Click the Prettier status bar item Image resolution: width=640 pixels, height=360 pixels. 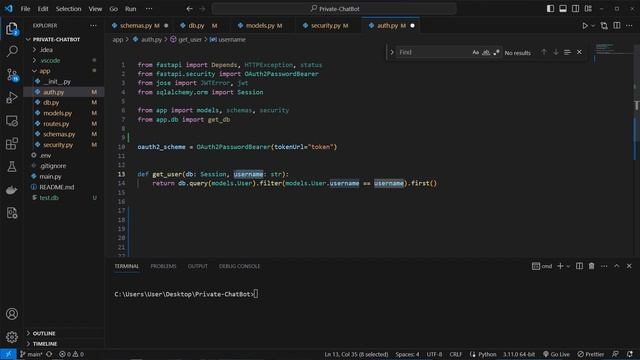tap(591, 354)
